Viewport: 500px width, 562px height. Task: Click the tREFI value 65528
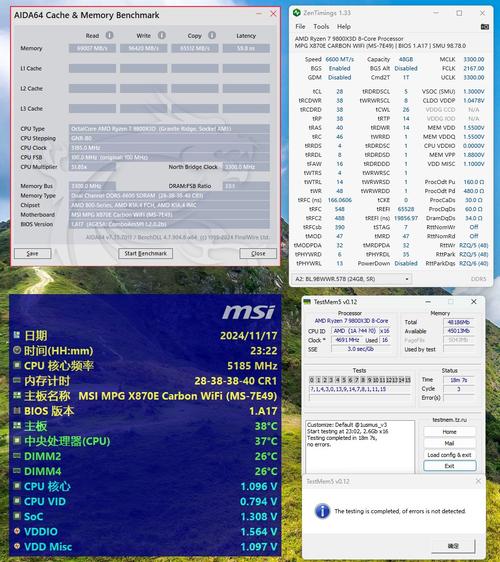406,209
